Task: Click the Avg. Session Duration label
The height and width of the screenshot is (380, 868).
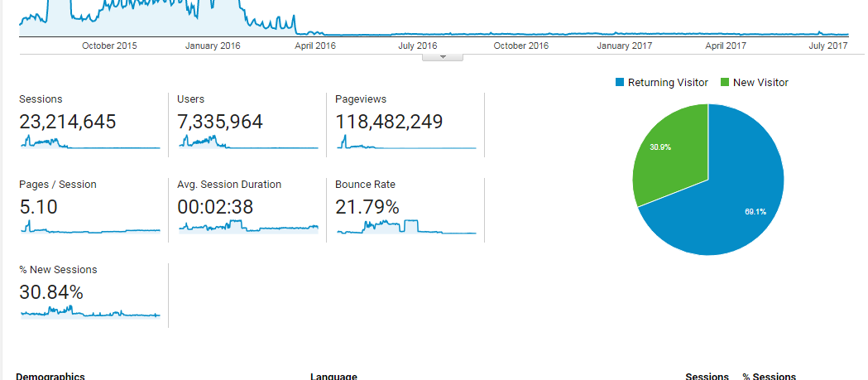Action: (x=229, y=185)
